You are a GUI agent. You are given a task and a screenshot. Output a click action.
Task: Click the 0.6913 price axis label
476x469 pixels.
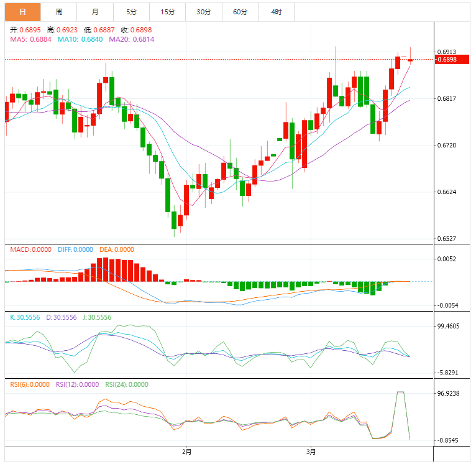point(447,52)
